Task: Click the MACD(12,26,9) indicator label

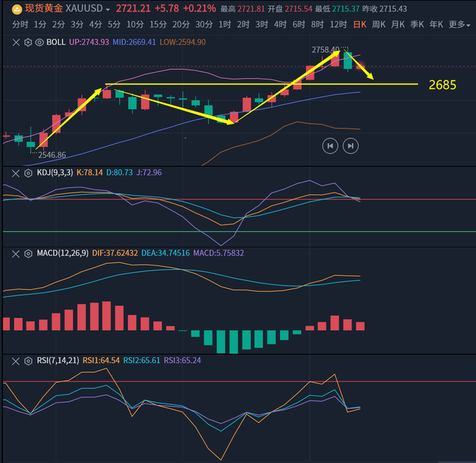Action: (63, 253)
